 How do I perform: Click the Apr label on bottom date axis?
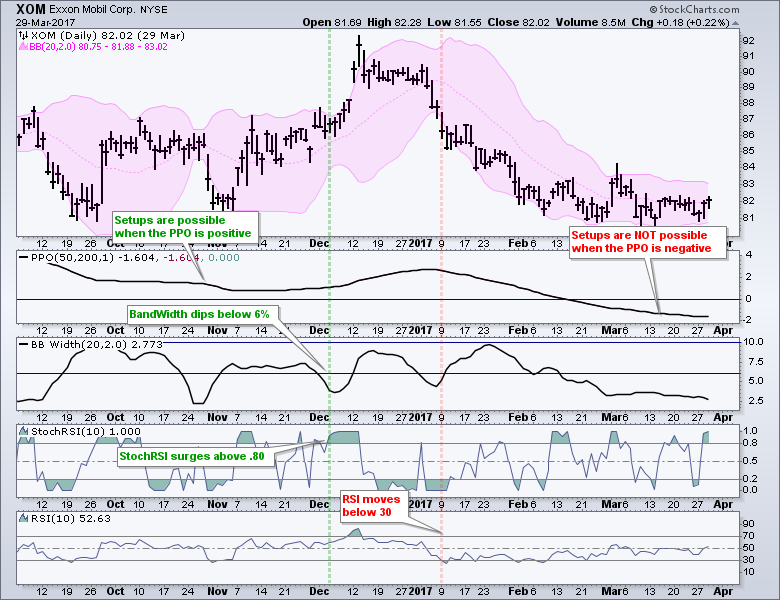click(x=723, y=591)
